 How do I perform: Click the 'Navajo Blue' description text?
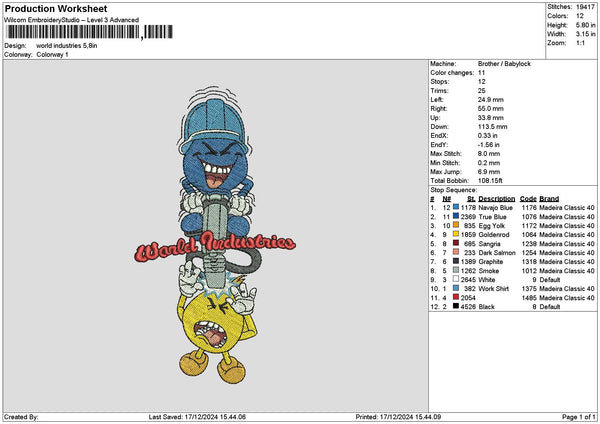(496, 208)
